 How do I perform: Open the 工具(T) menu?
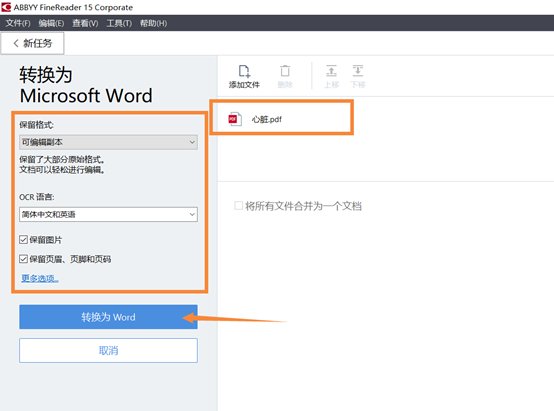coord(119,23)
